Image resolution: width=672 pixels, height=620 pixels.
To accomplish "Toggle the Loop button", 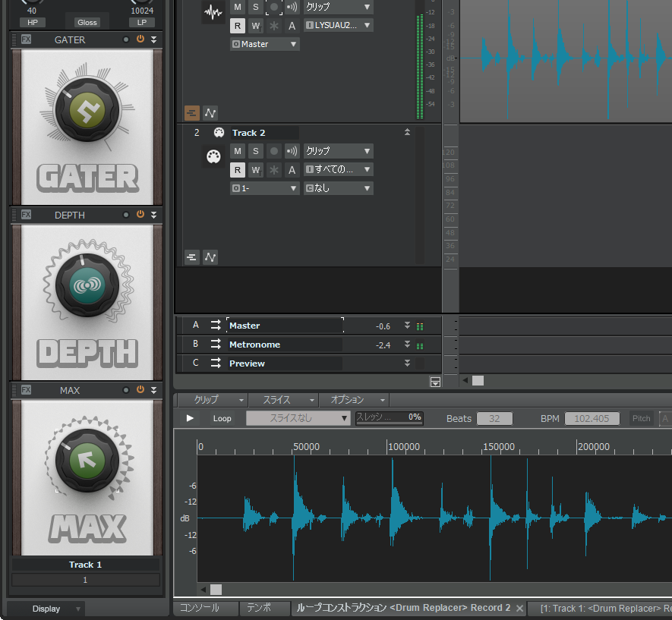I will coord(222,418).
